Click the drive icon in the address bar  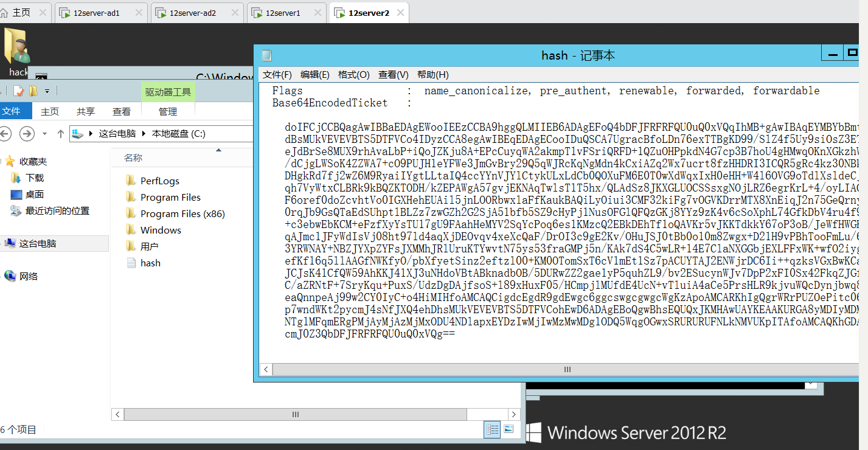pyautogui.click(x=78, y=134)
